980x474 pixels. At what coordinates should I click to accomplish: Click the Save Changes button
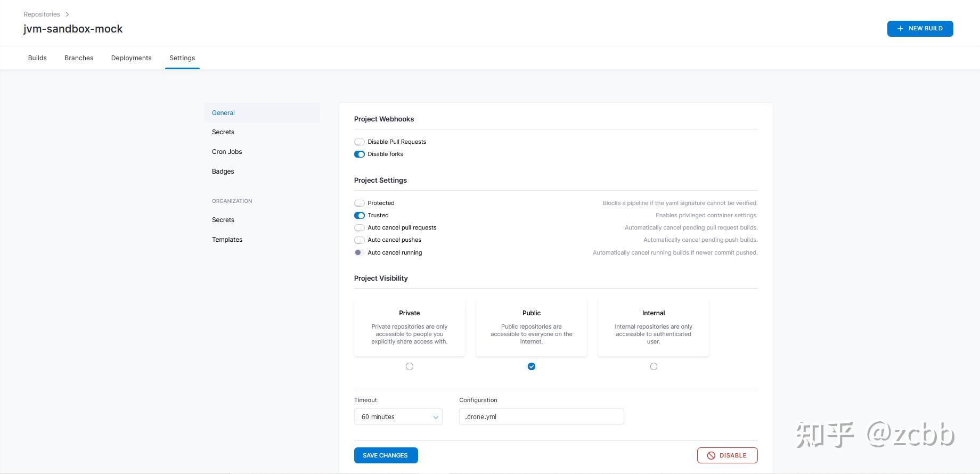pos(386,455)
